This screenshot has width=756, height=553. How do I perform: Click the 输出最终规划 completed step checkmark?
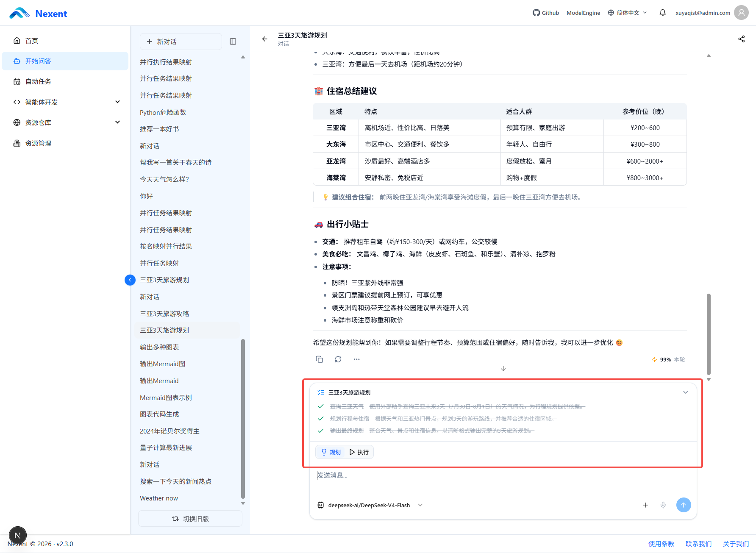[x=321, y=431]
